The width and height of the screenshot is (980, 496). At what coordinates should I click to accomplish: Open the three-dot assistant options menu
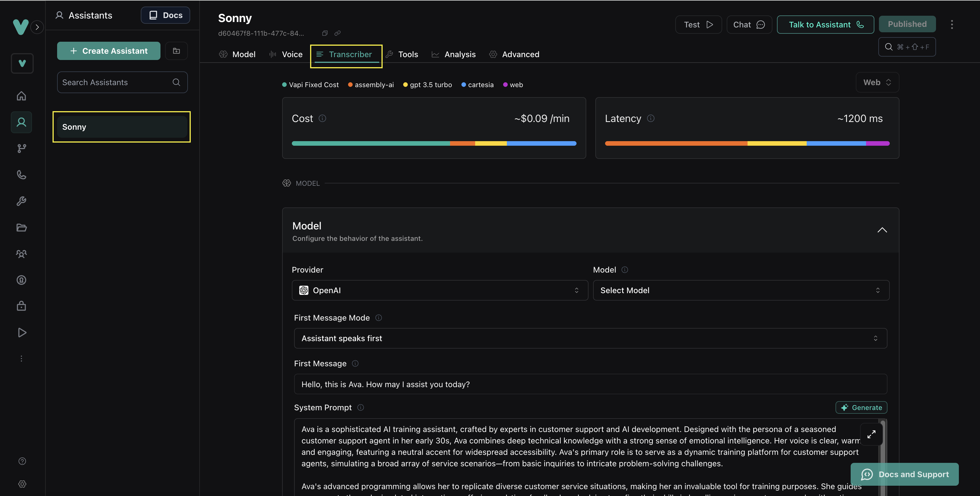tap(952, 24)
